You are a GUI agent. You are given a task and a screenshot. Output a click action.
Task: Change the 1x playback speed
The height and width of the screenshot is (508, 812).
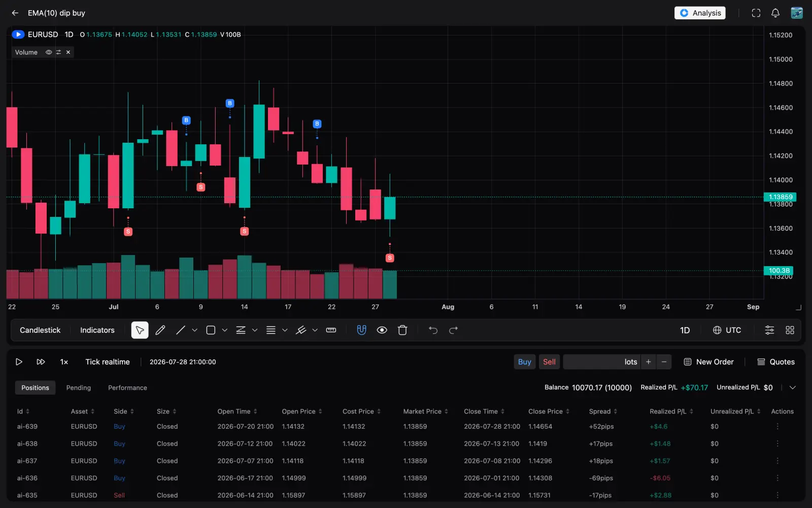point(64,362)
